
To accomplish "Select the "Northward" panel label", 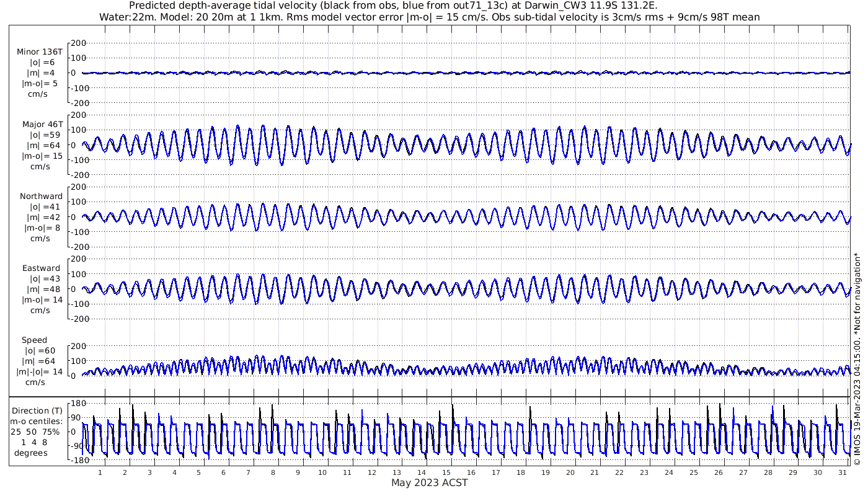I will (41, 197).
